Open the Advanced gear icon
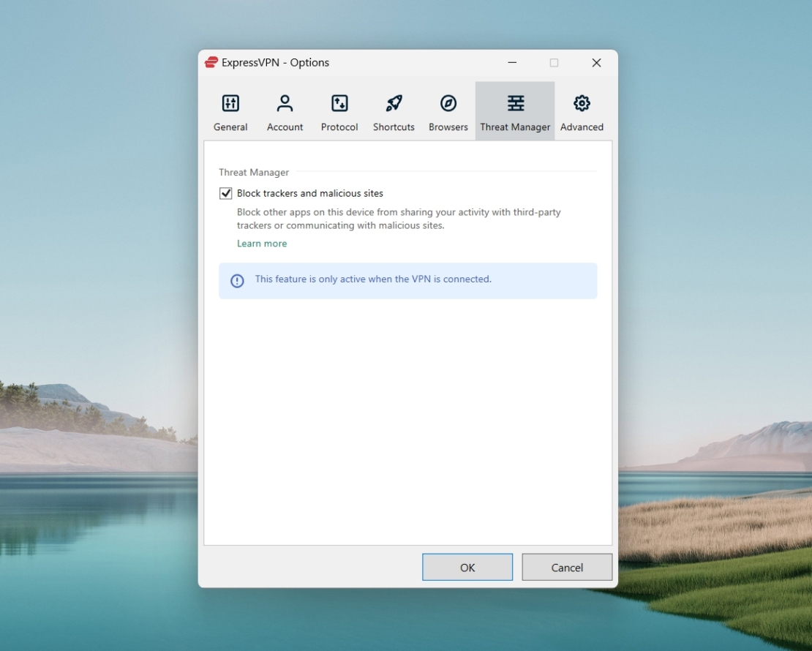The image size is (812, 651). click(x=582, y=103)
